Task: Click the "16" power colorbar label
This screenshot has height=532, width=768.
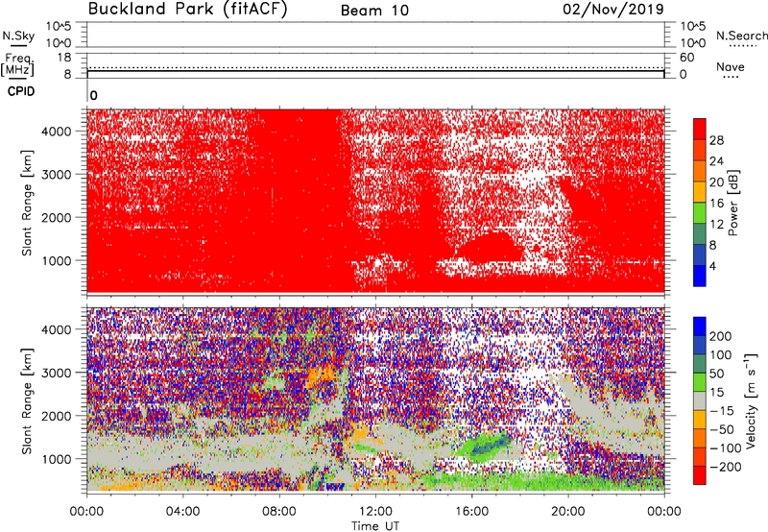Action: click(x=716, y=204)
